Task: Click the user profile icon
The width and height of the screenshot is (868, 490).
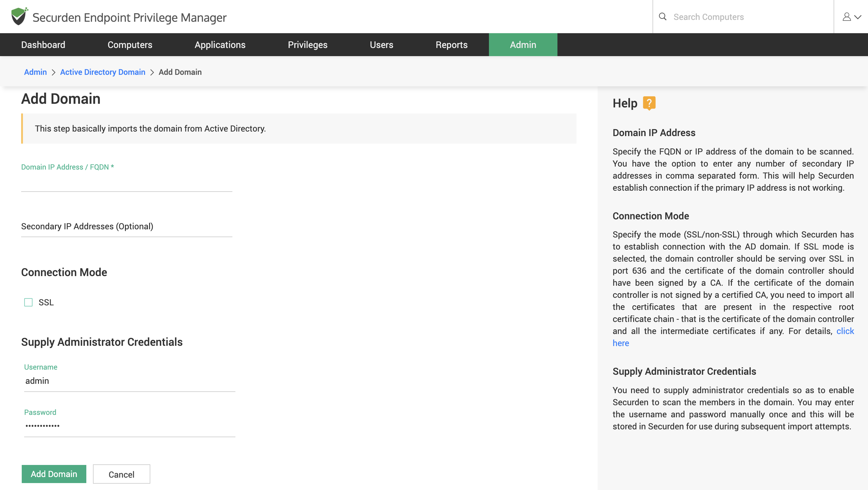Action: (x=847, y=17)
